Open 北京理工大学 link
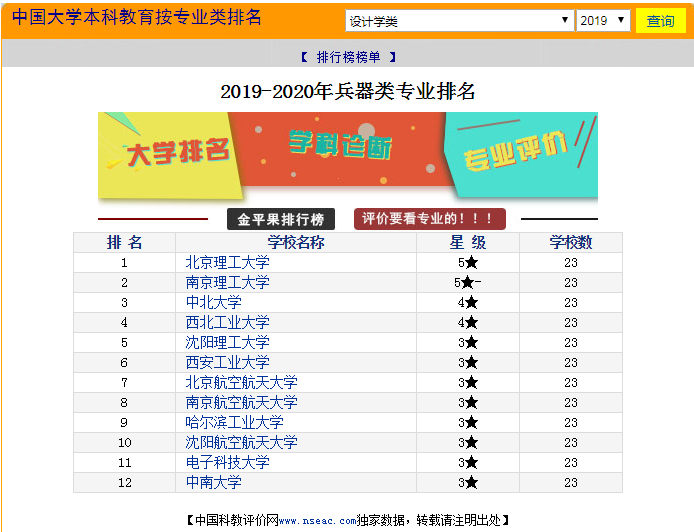This screenshot has height=532, width=694. pos(227,262)
